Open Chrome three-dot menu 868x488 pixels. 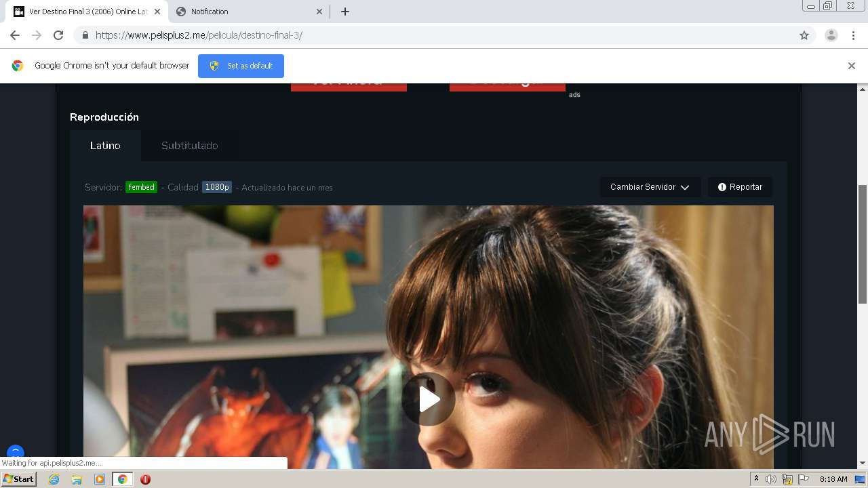click(x=853, y=35)
